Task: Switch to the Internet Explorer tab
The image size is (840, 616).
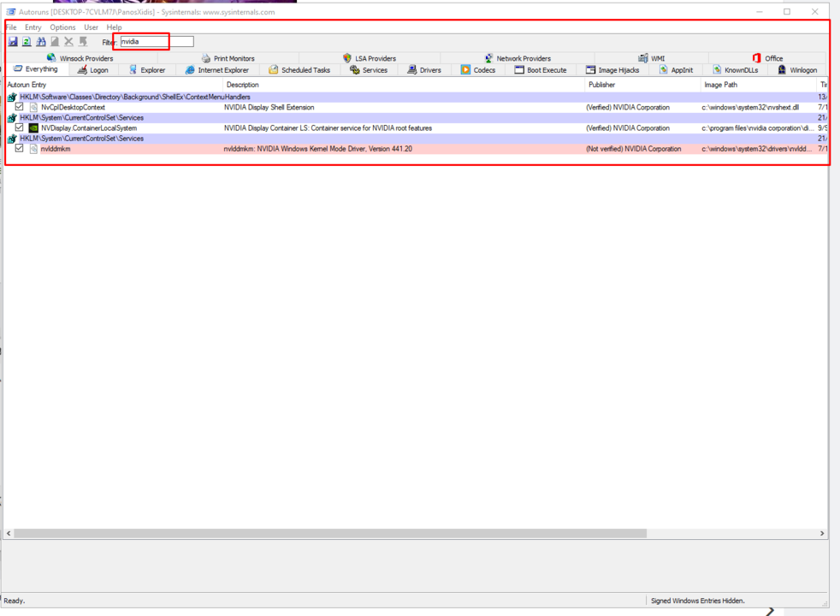Action: coord(217,70)
